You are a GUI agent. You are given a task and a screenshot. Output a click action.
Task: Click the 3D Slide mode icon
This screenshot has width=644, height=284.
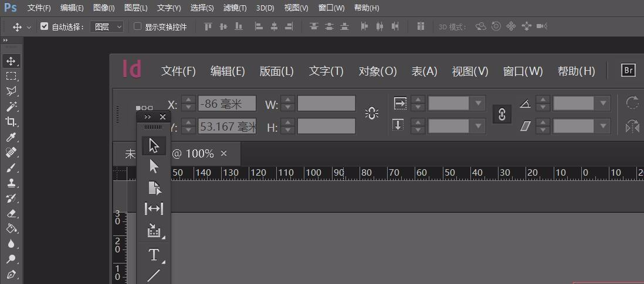(x=527, y=26)
